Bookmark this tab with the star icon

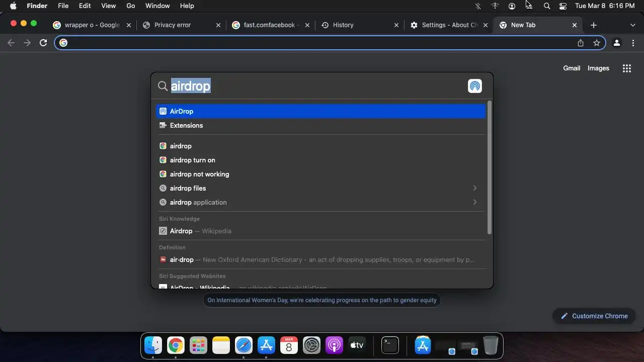point(597,43)
